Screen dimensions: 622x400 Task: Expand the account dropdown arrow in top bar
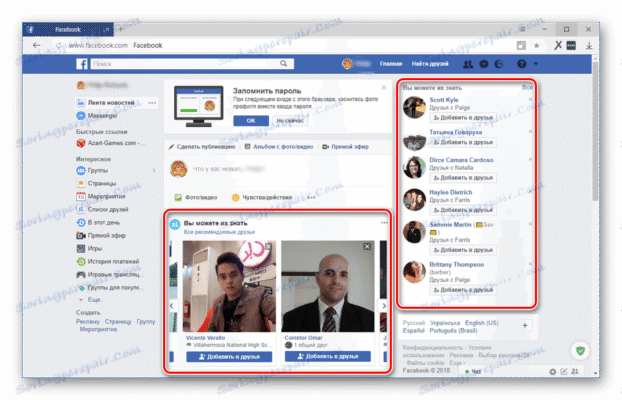pyautogui.click(x=536, y=64)
